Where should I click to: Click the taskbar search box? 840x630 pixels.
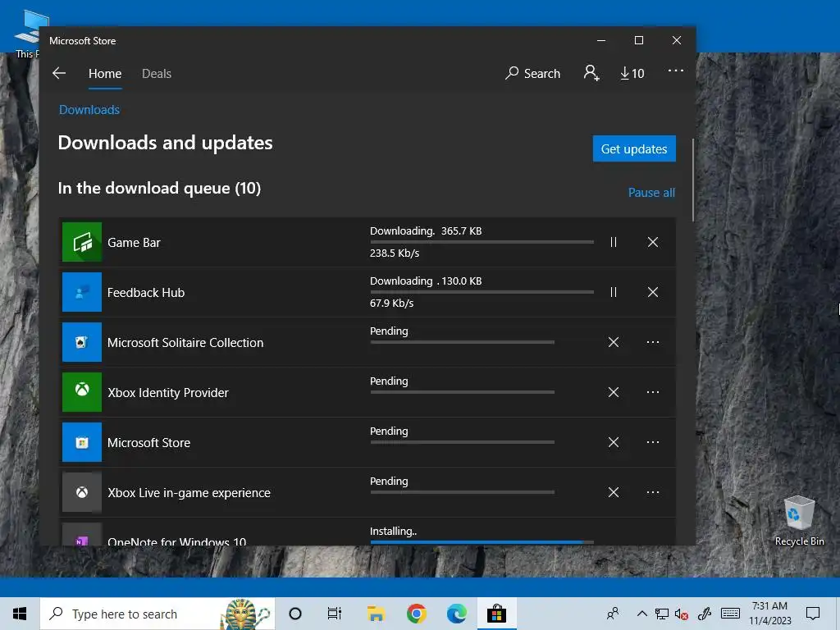coord(157,614)
